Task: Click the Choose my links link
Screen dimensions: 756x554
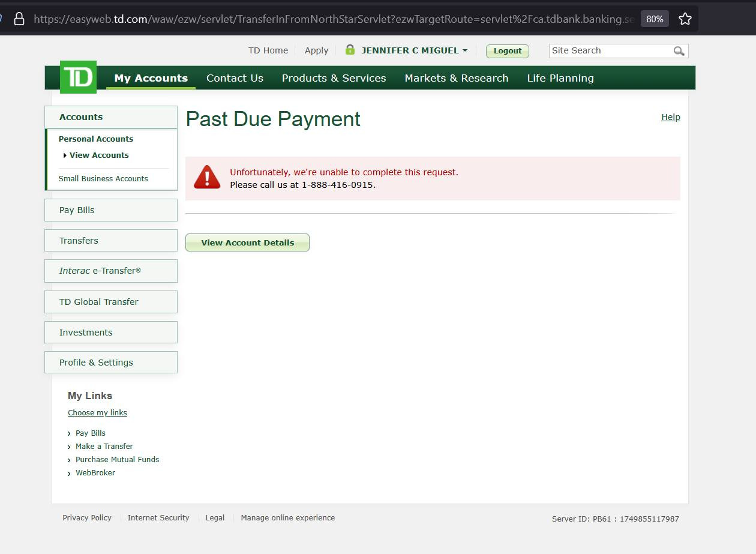Action: coord(97,412)
